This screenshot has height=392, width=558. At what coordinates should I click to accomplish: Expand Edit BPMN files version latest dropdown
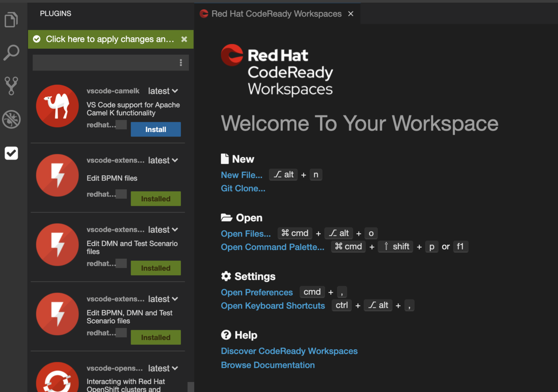coord(163,160)
